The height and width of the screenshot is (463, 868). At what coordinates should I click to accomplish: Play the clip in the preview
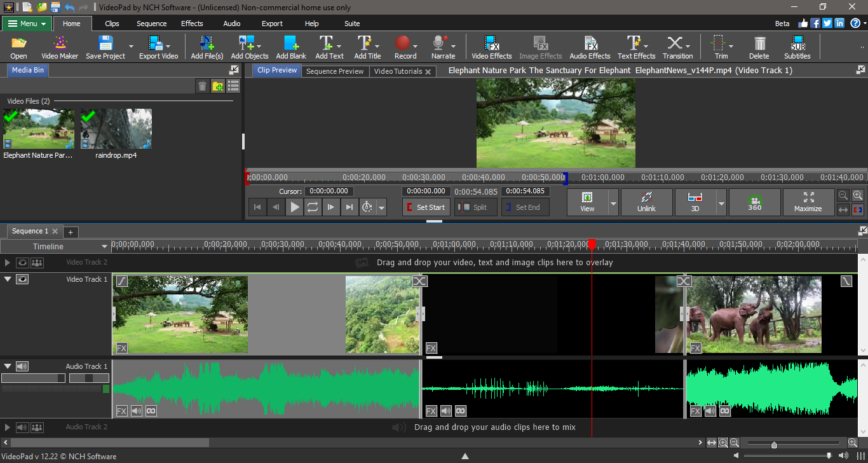click(294, 207)
